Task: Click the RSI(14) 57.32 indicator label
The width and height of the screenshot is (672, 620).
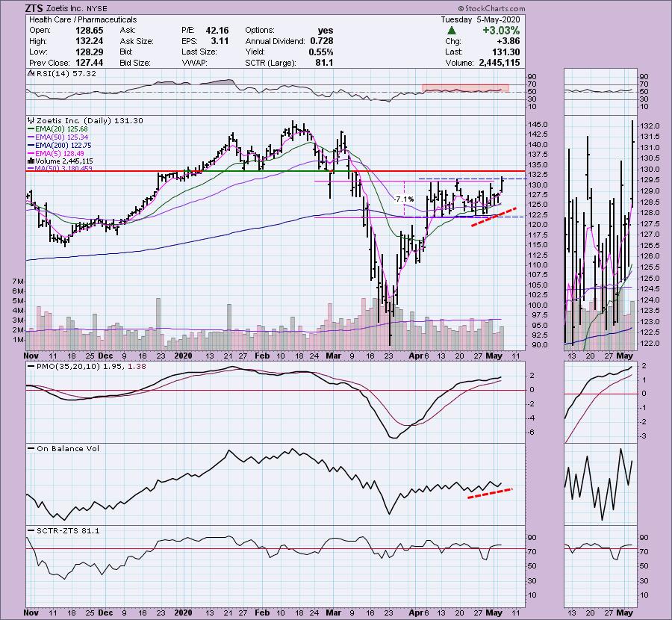Action: tap(66, 74)
